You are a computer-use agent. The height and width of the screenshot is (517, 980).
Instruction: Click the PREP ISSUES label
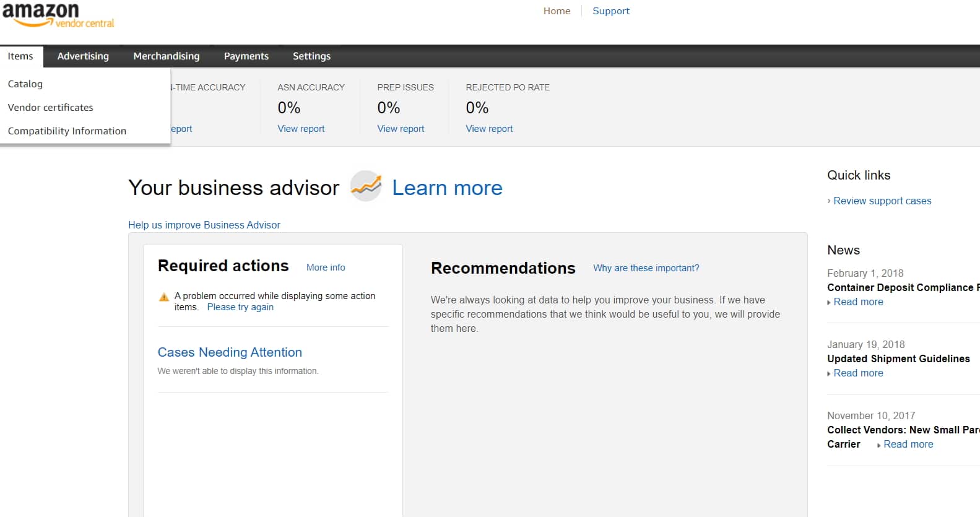point(405,87)
